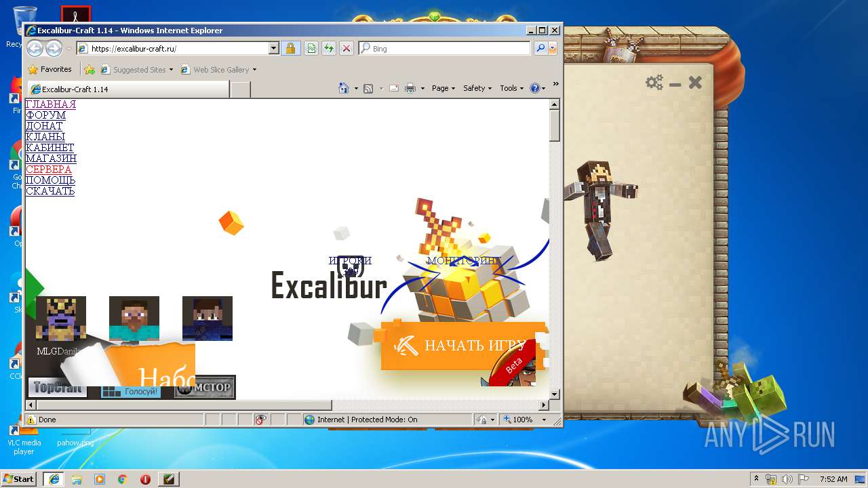Print the page with the printer icon
This screenshot has width=868, height=488.
pyautogui.click(x=410, y=88)
